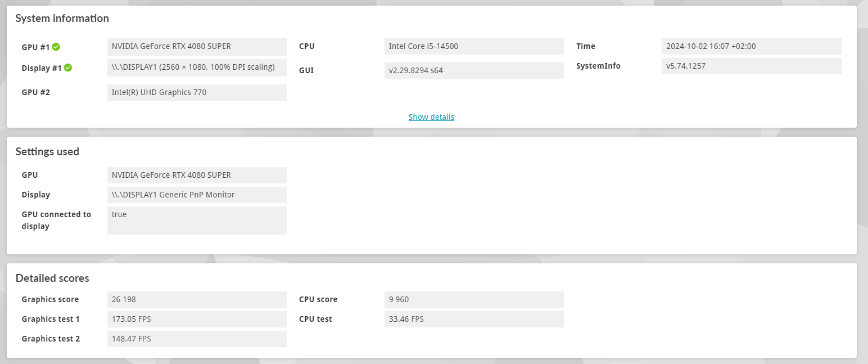Click the Detailed scores section heading
The height and width of the screenshot is (364, 868).
[52, 278]
